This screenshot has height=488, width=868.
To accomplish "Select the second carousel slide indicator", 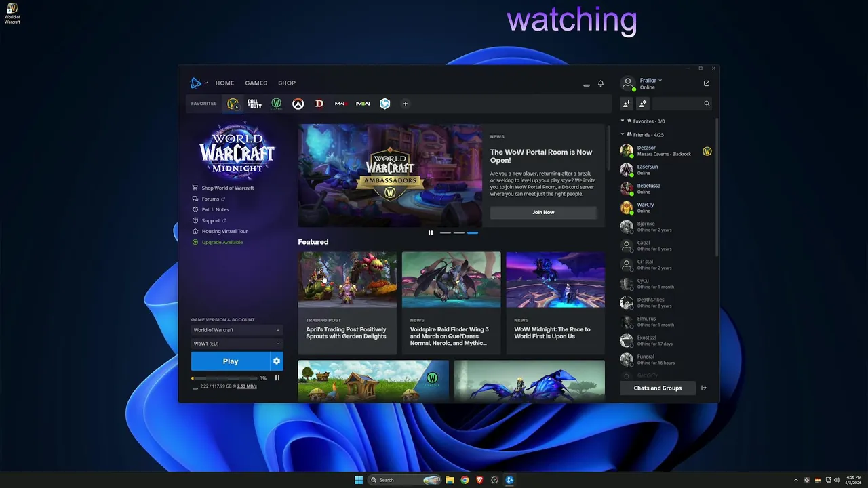I will coord(459,232).
